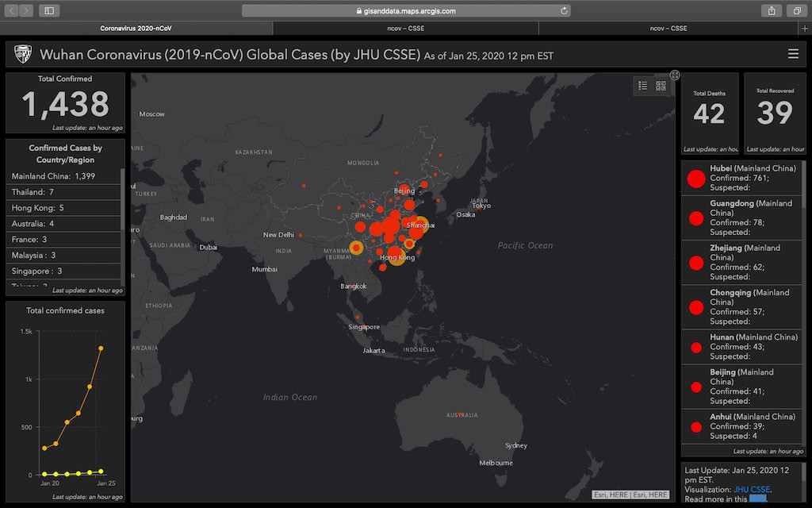The height and width of the screenshot is (508, 812).
Task: Select Thailand in the confirmed cases list
Action: pyautogui.click(x=33, y=192)
